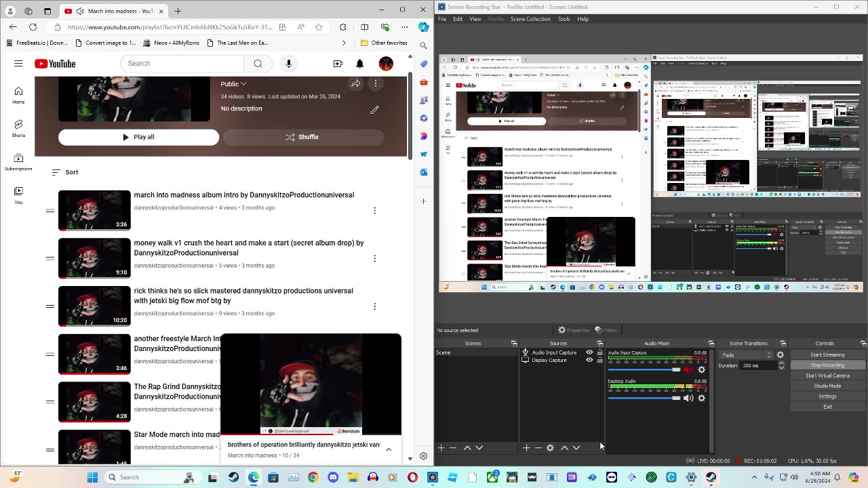Open source properties gear in Sources toolbar

pos(550,448)
